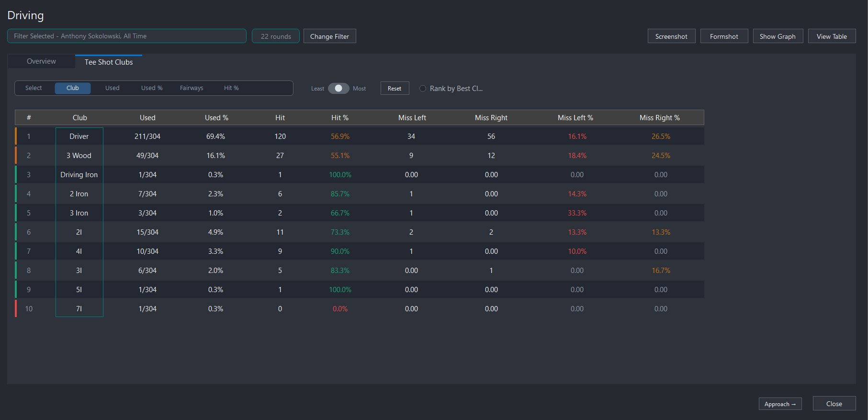
Task: Switch to the Overview tab
Action: pos(41,61)
